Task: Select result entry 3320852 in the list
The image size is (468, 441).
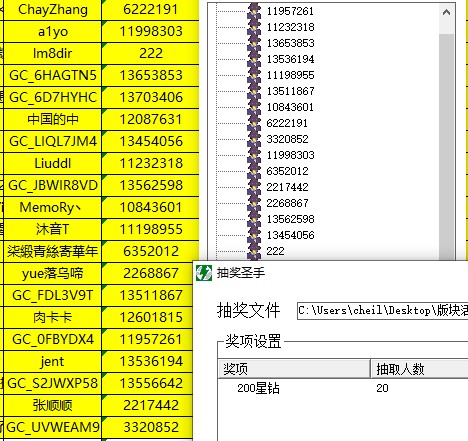Action: pyautogui.click(x=287, y=139)
